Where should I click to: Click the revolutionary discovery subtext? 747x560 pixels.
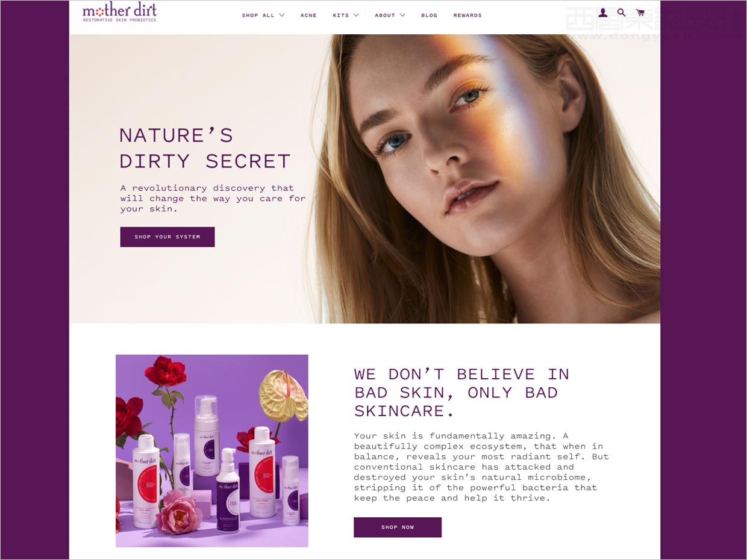(x=213, y=199)
